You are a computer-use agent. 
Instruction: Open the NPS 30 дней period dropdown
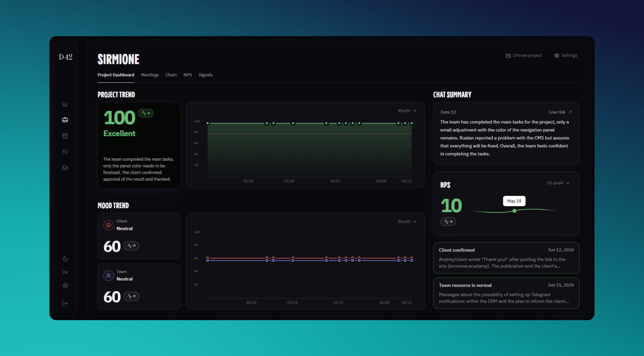pyautogui.click(x=558, y=183)
